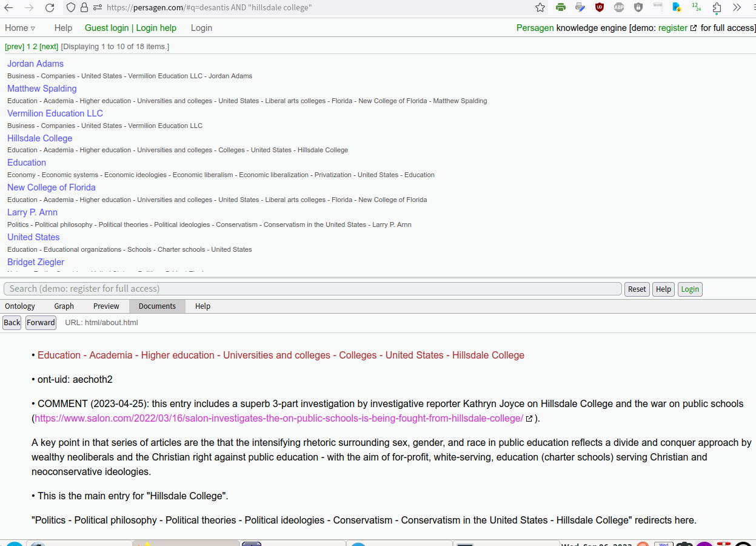Viewport: 756px width, 546px height.
Task: Click the red Hillsdale College ontology path
Action: pos(281,356)
